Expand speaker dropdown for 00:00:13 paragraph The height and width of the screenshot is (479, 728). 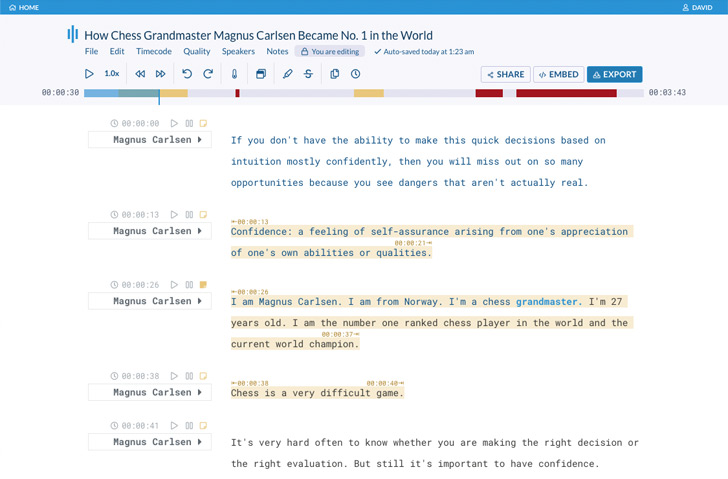[200, 231]
